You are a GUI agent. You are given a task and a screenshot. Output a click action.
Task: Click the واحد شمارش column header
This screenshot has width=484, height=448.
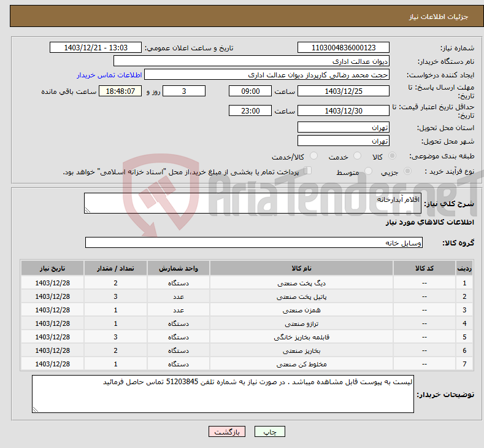179,268
